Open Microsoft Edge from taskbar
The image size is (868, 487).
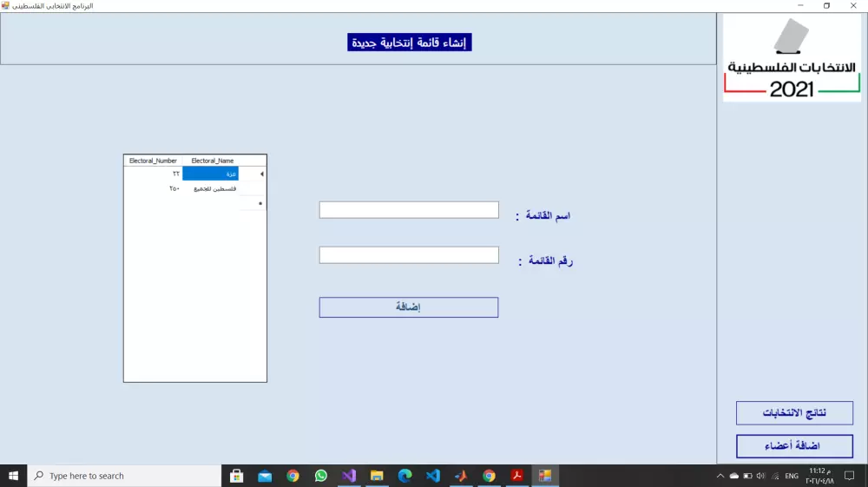tap(405, 476)
